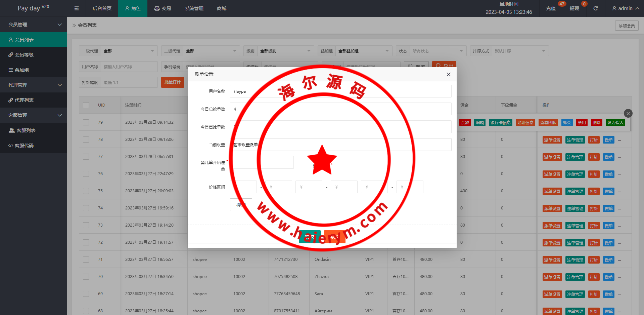644x315 pixels.
Task: Check the checkbox for UID 77 row
Action: (86, 157)
